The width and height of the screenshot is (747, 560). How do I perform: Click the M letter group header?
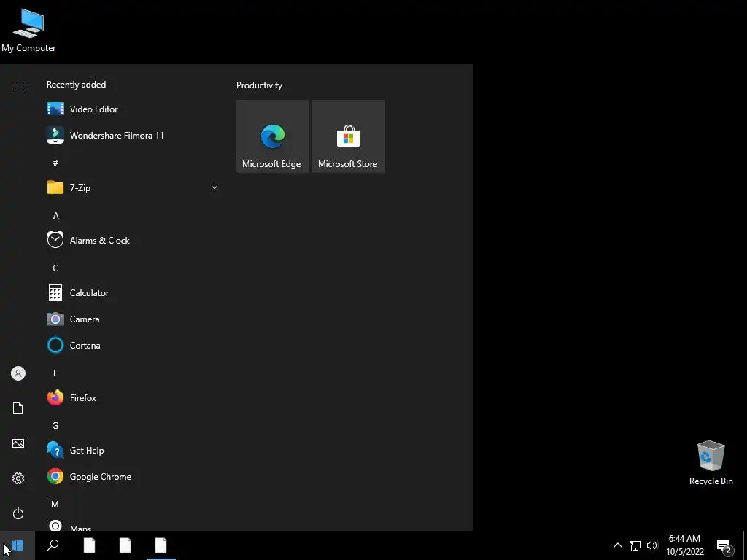[55, 504]
